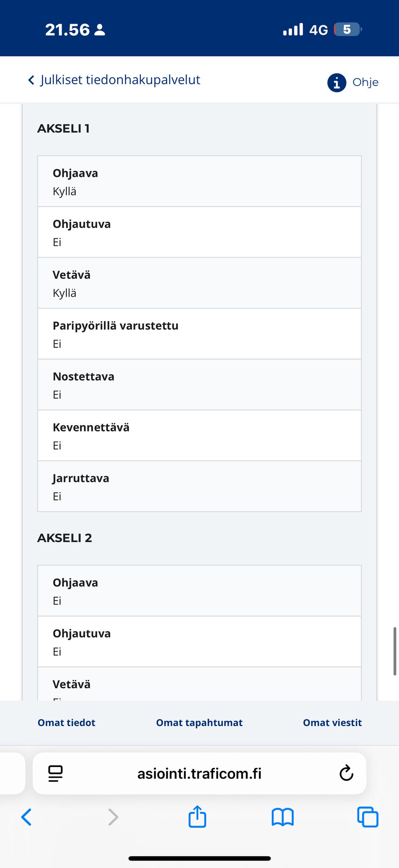Tap the AKSELI 2 heading
Viewport: 399px width, 868px height.
point(65,538)
